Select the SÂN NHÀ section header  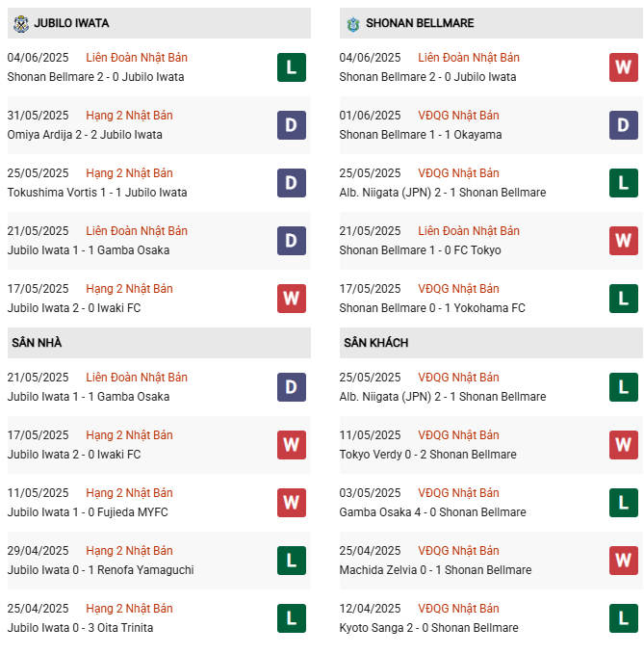click(159, 343)
